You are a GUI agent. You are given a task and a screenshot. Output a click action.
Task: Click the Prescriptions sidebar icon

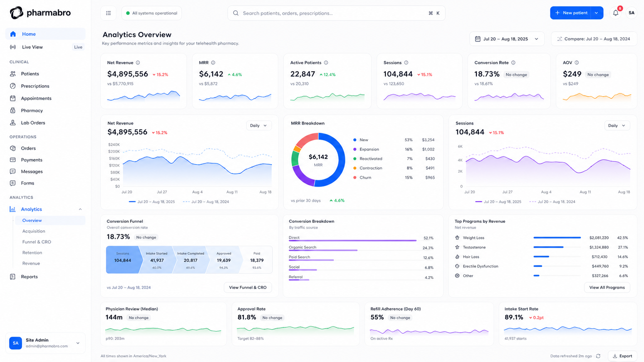click(x=13, y=86)
